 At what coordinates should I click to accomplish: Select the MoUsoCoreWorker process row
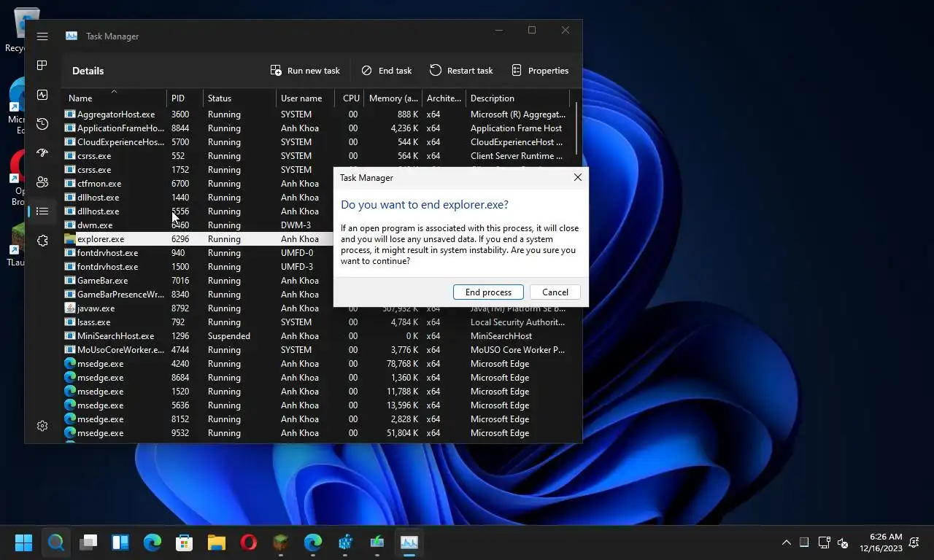click(318, 350)
